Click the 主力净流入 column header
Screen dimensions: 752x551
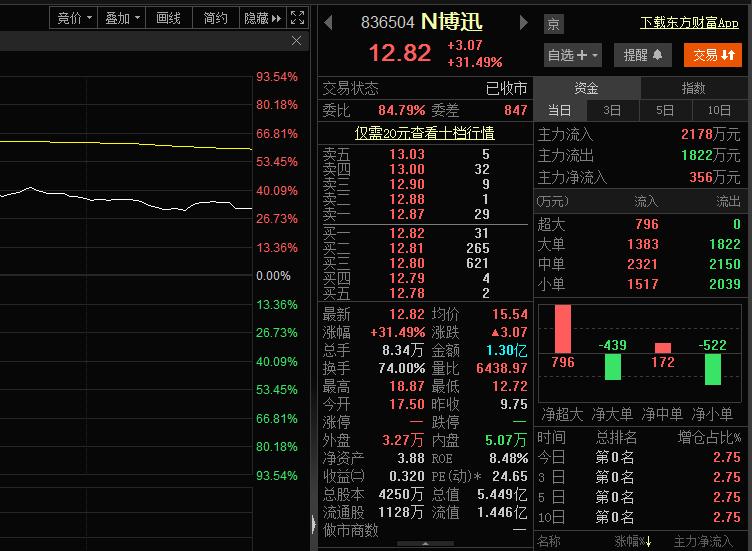[703, 541]
